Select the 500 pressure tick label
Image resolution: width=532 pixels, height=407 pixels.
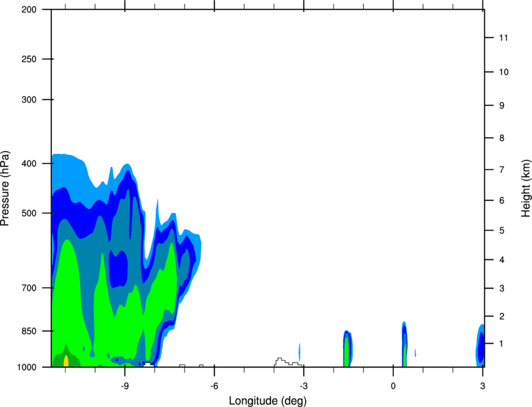[x=29, y=213]
